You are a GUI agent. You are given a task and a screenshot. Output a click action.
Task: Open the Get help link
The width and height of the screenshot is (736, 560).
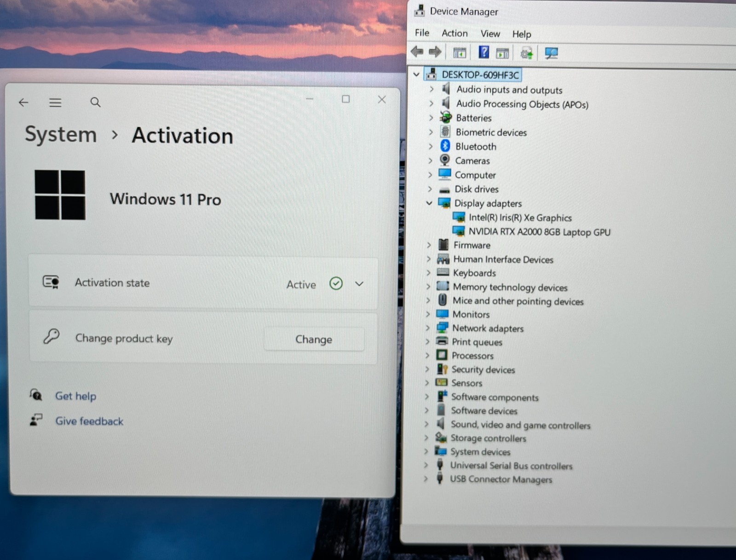pyautogui.click(x=75, y=396)
